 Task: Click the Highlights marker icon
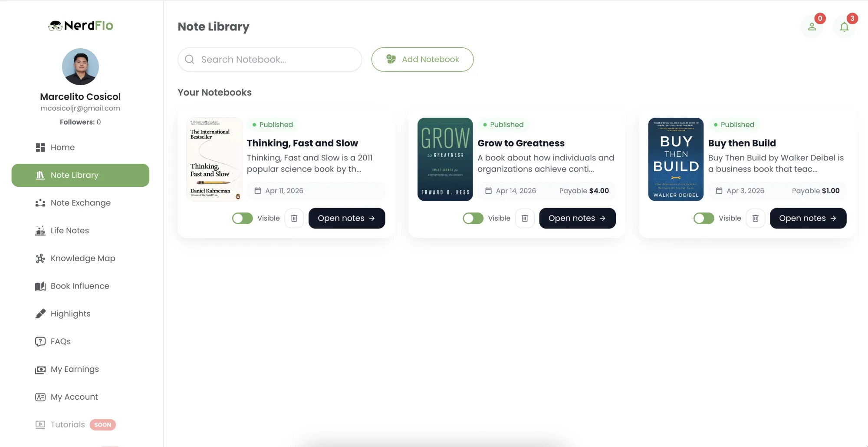coord(40,314)
